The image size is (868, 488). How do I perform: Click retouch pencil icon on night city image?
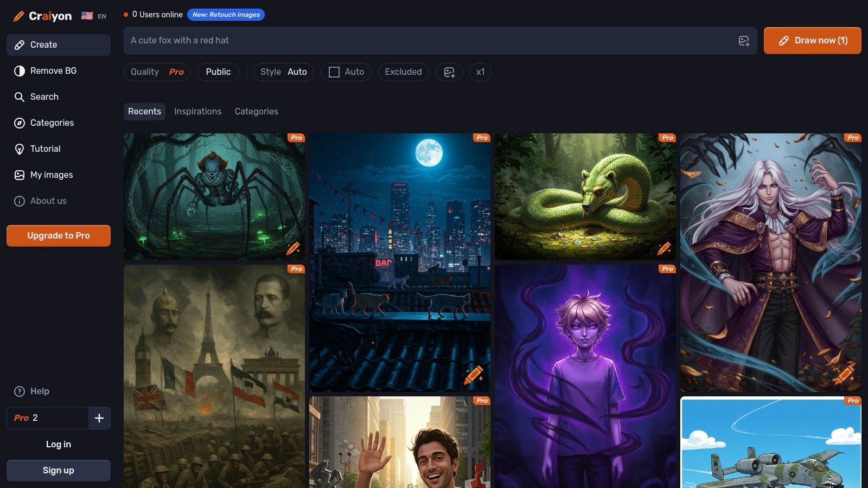click(474, 375)
